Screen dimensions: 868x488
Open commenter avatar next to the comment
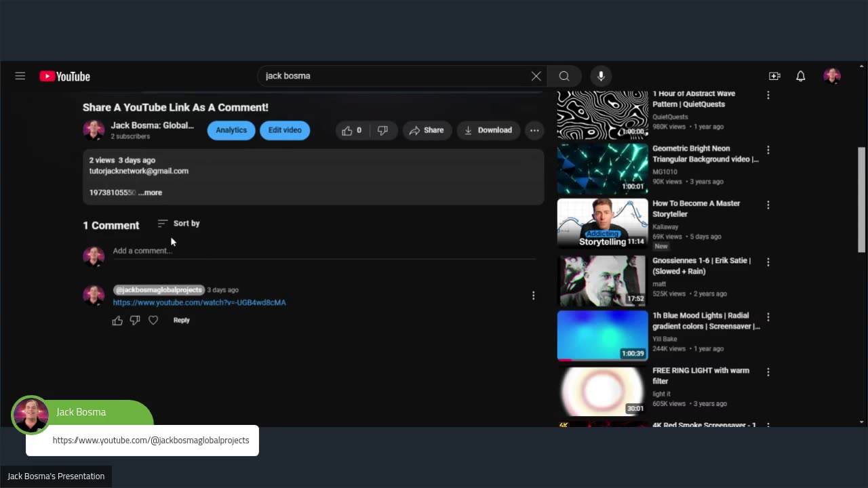coord(94,296)
